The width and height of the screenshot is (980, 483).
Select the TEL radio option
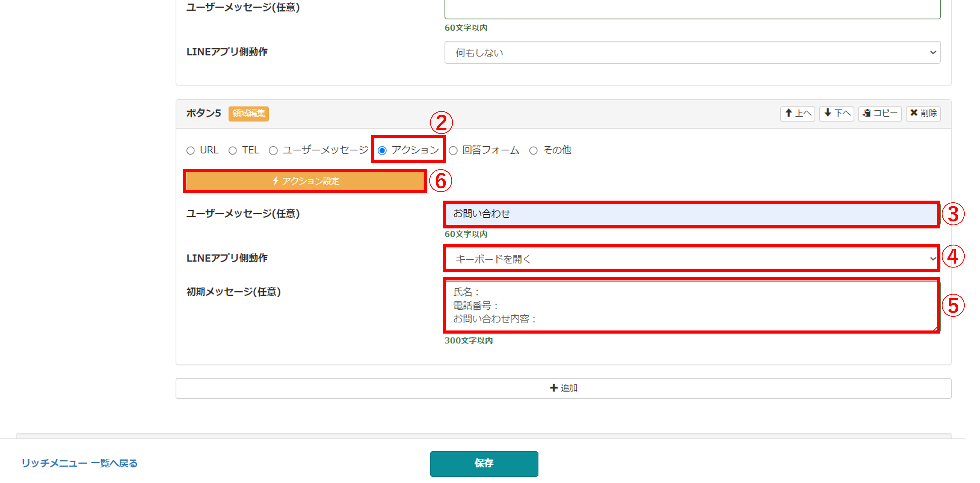tap(232, 151)
